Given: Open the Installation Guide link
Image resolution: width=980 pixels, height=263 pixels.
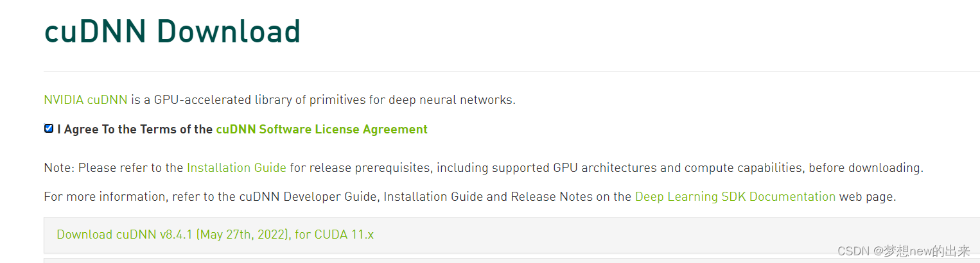Looking at the screenshot, I should [236, 168].
